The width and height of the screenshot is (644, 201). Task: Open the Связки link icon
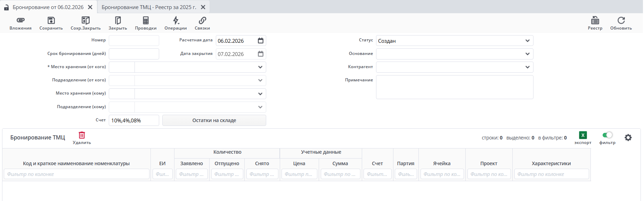click(x=202, y=21)
